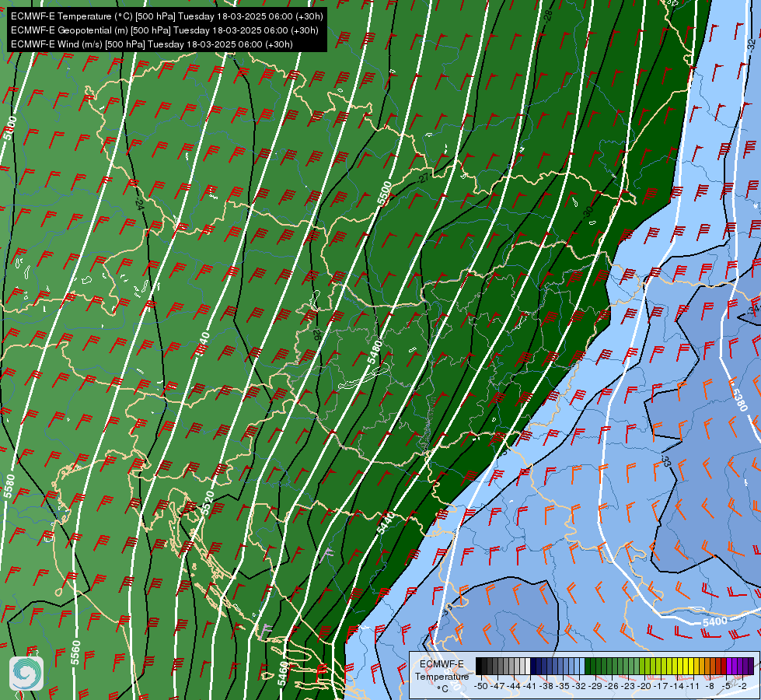Image resolution: width=761 pixels, height=700 pixels.
Task: Select the ECMWF-E Wind 500 hPa title line
Action: click(152, 44)
